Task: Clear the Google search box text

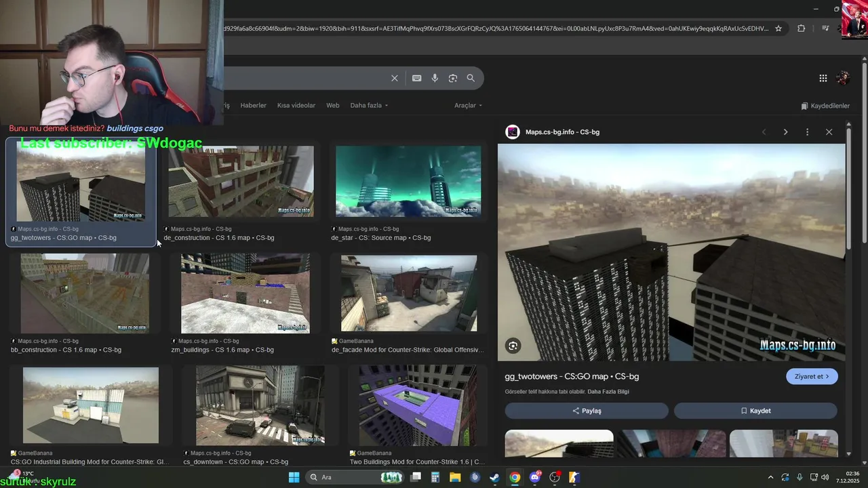Action: pyautogui.click(x=395, y=78)
